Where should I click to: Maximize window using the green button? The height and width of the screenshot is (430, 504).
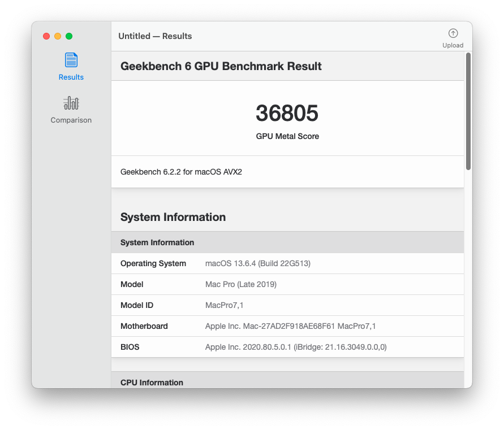coord(69,36)
